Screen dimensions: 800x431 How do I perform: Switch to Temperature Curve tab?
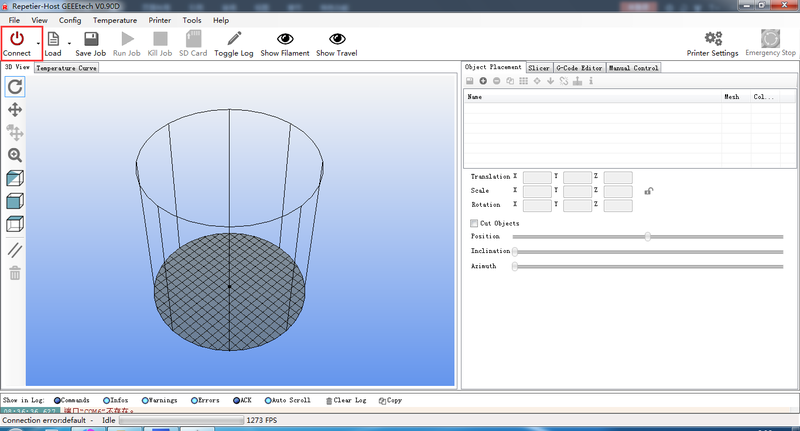66,68
